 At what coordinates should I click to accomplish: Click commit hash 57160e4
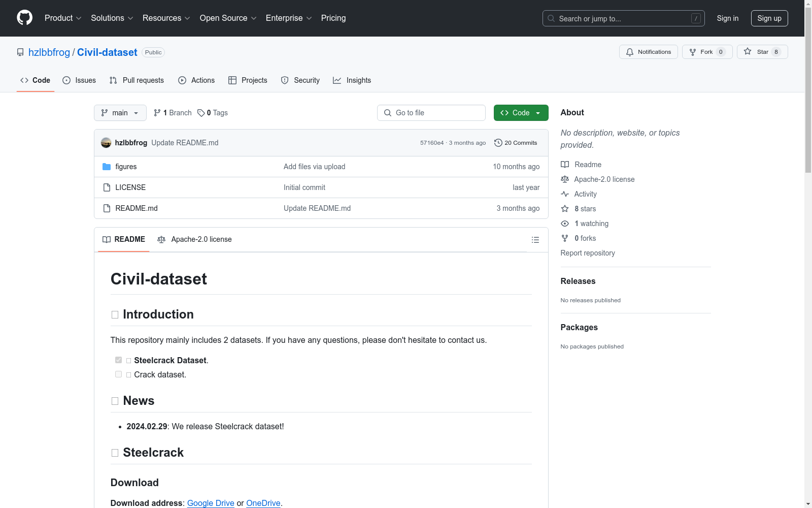pyautogui.click(x=432, y=143)
